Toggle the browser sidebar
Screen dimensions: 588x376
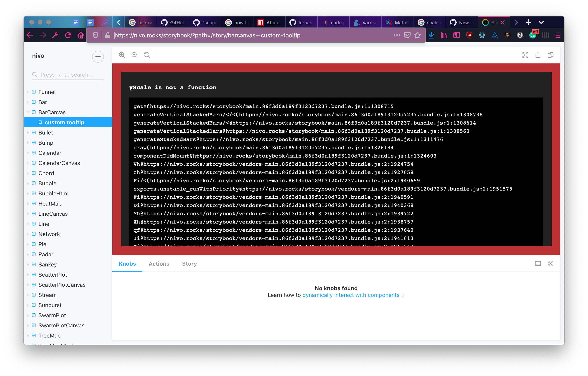457,35
